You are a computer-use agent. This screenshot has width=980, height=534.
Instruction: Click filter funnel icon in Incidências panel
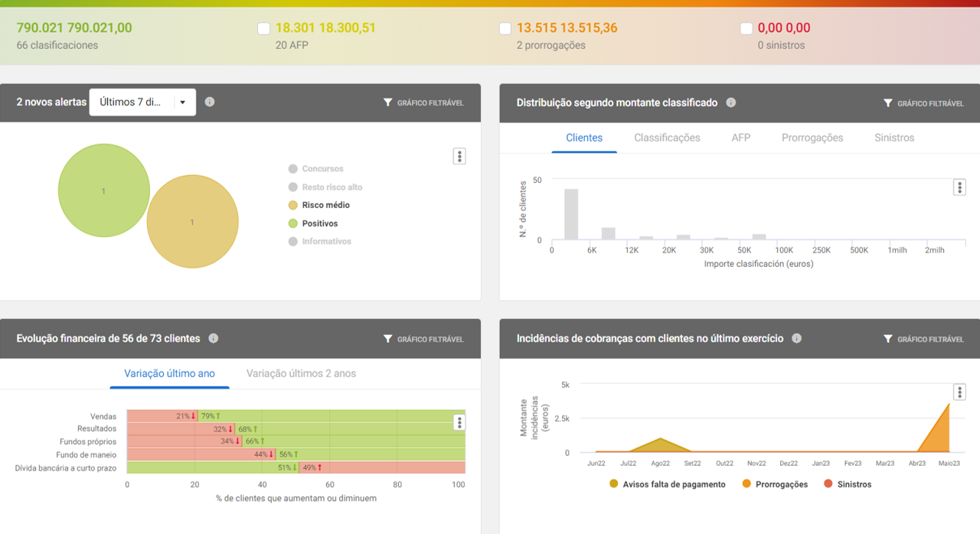click(x=888, y=339)
